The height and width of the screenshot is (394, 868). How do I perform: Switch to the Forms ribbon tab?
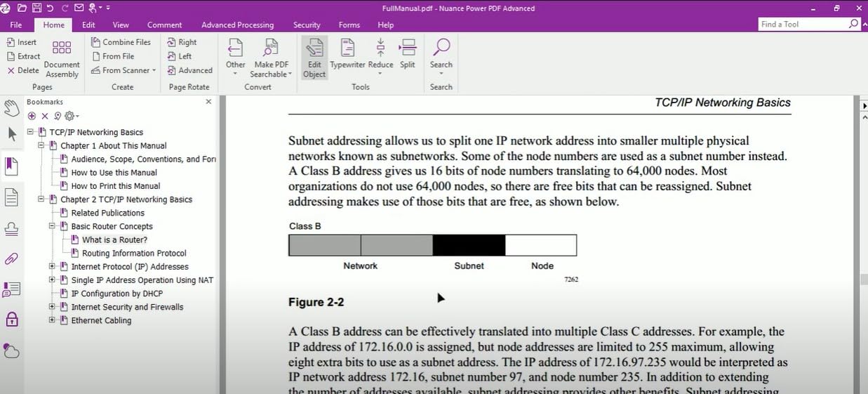pyautogui.click(x=349, y=25)
